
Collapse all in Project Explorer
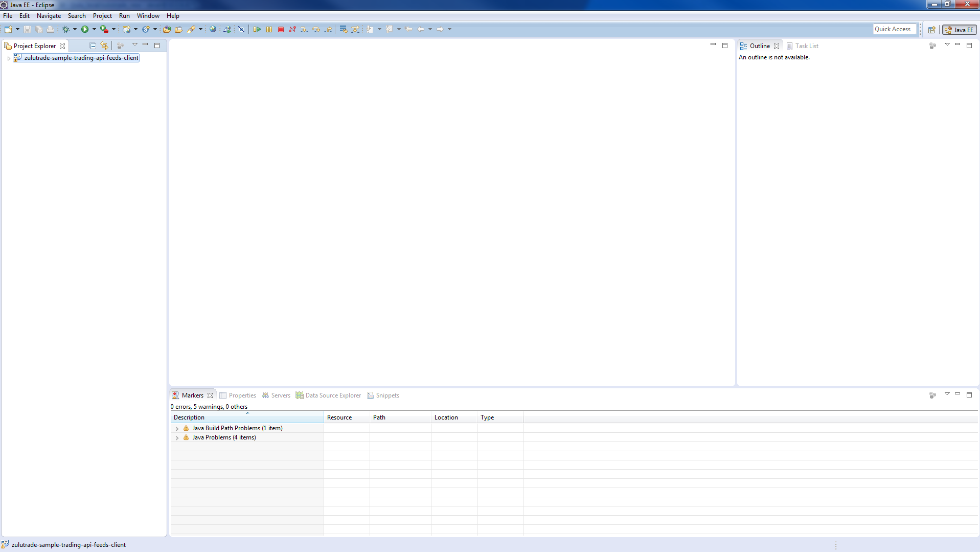coord(93,46)
